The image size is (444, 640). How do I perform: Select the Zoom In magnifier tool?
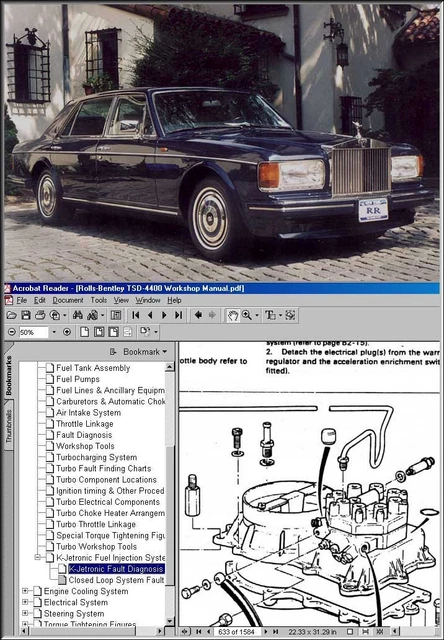point(246,315)
